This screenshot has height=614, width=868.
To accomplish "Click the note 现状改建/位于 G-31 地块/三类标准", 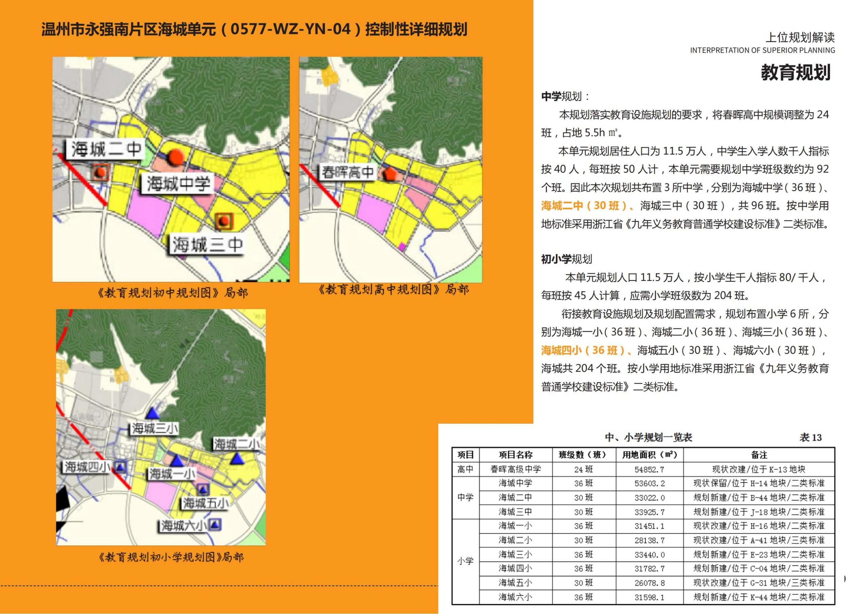I will click(x=759, y=582).
